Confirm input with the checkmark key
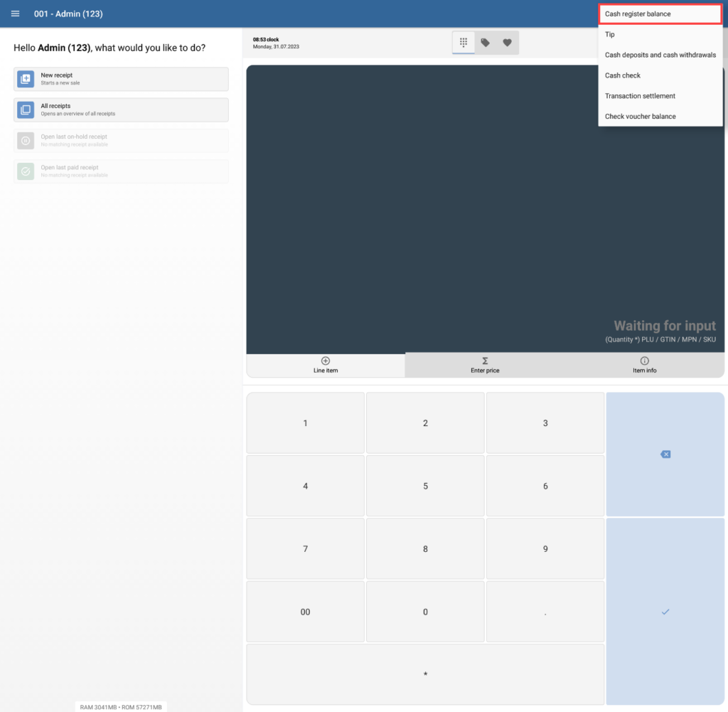 pyautogui.click(x=664, y=611)
